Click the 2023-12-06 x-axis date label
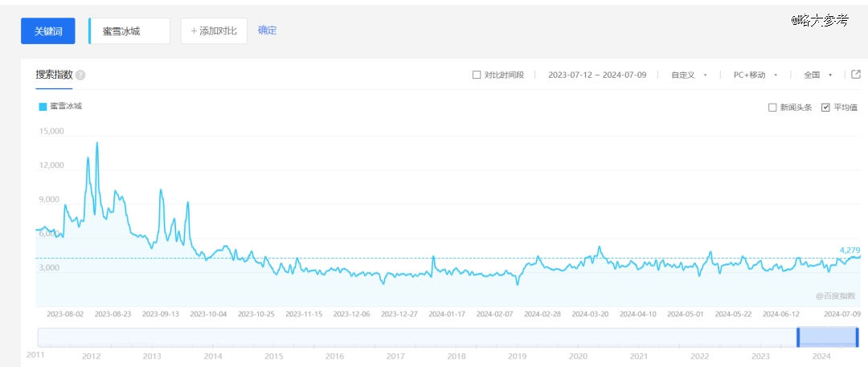868x367 pixels. pos(351,314)
